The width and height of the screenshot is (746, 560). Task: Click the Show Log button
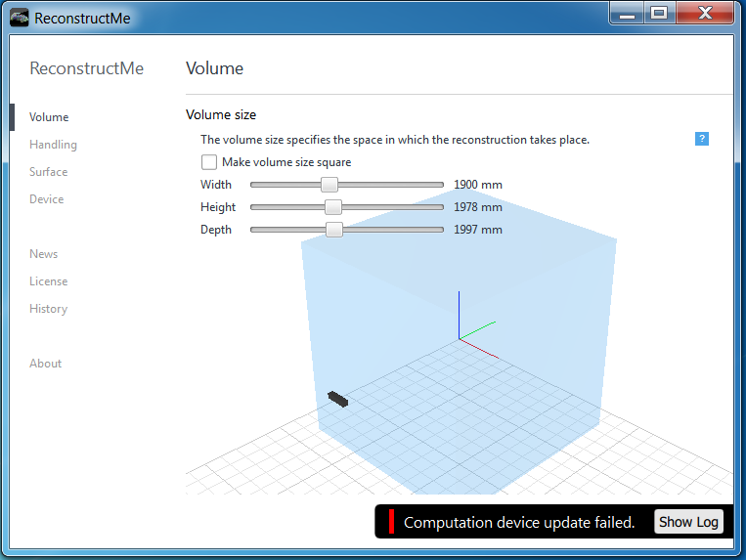688,522
